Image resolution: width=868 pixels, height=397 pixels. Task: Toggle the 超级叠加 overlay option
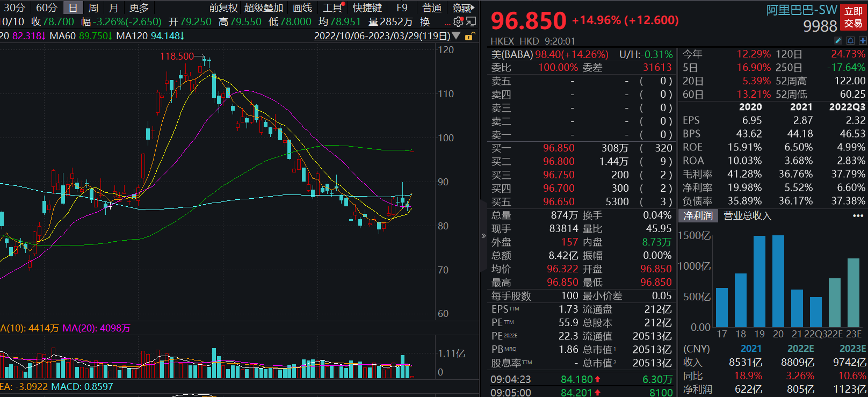point(264,8)
